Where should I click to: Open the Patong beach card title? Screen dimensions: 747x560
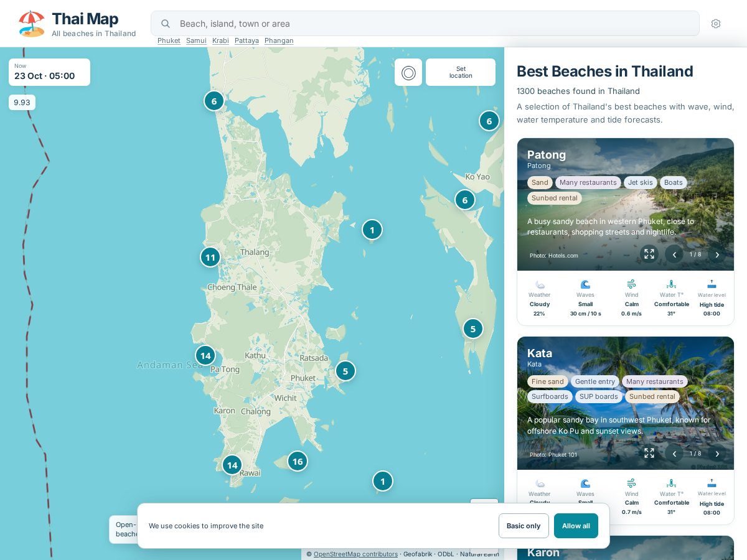pos(547,155)
